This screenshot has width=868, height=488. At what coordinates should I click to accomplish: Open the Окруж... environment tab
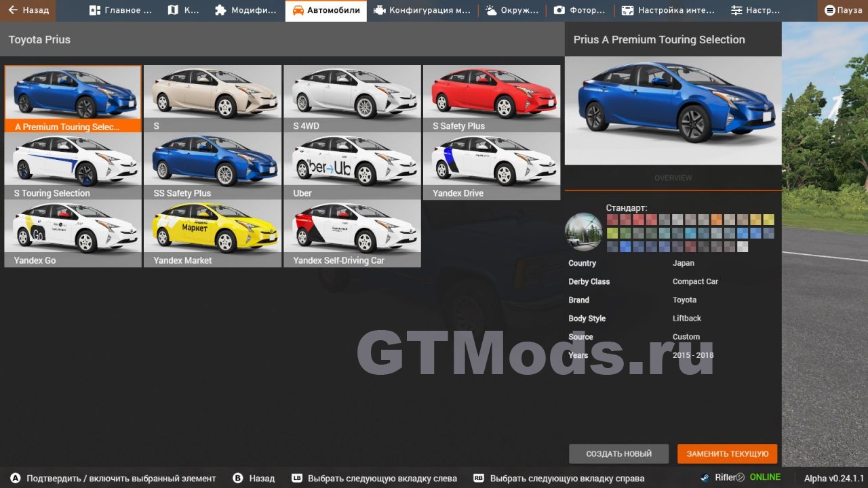[x=512, y=10]
